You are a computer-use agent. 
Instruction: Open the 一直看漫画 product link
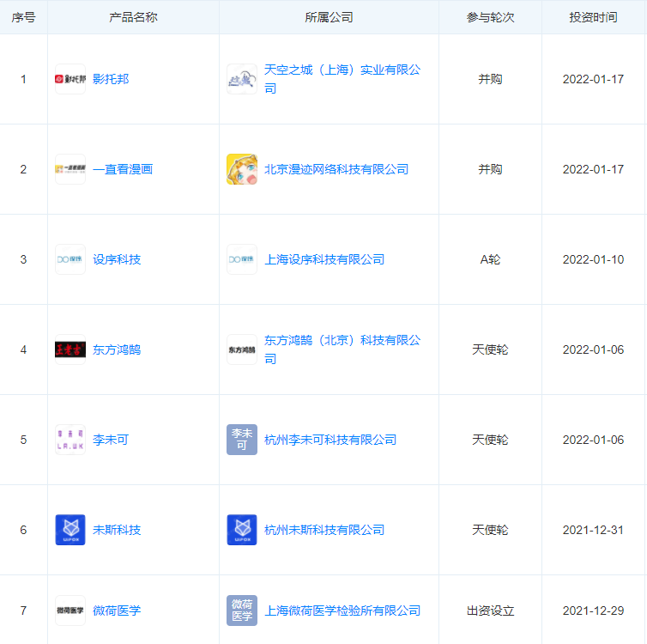[x=123, y=169]
